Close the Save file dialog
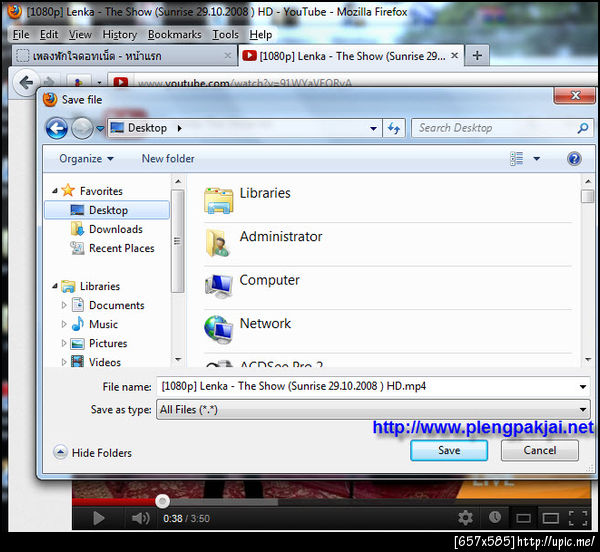The width and height of the screenshot is (600, 552). click(x=575, y=95)
